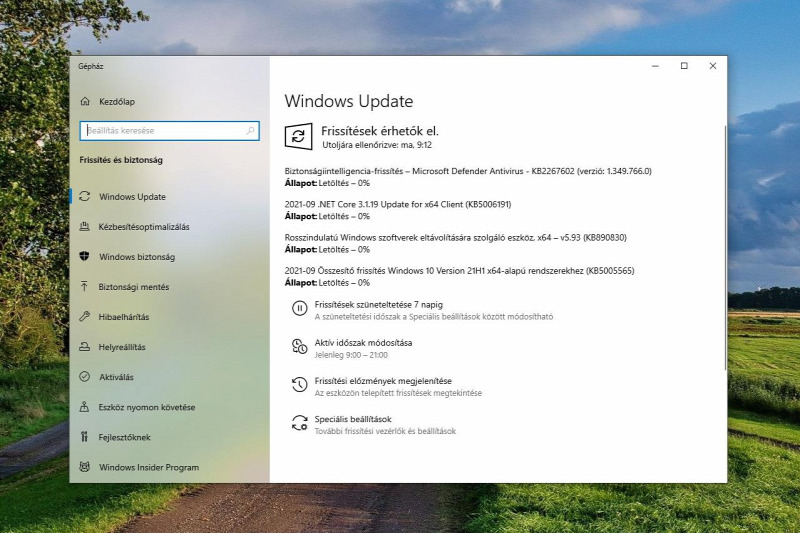Maximize the Gépház window
Image resolution: width=800 pixels, height=533 pixels.
point(684,66)
